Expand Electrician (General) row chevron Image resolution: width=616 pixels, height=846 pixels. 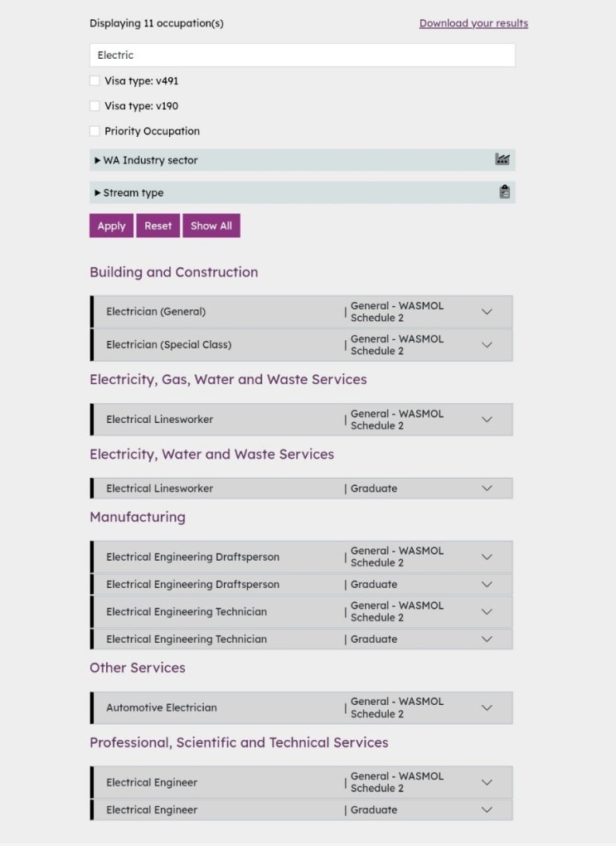click(487, 312)
